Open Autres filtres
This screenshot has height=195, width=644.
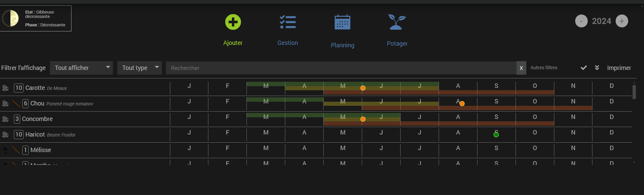pos(544,68)
